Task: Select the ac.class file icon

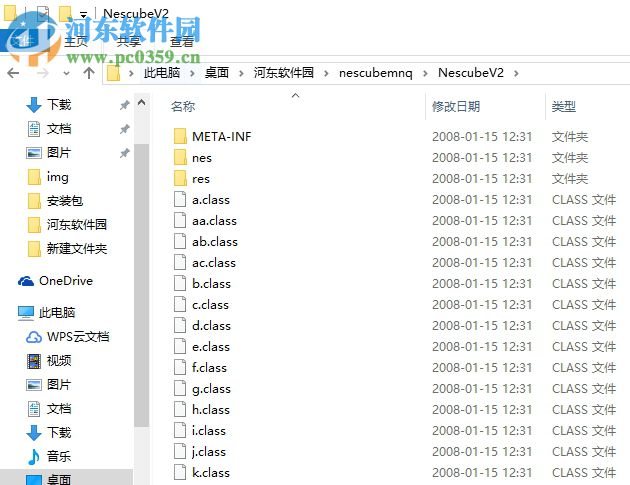Action: point(180,262)
